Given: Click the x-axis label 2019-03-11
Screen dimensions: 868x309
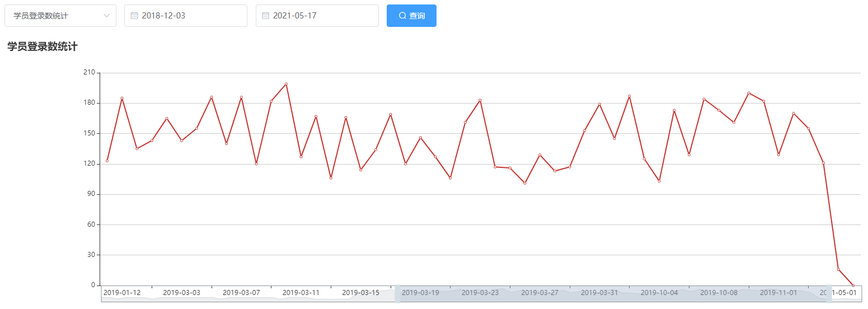Looking at the screenshot, I should 301,293.
